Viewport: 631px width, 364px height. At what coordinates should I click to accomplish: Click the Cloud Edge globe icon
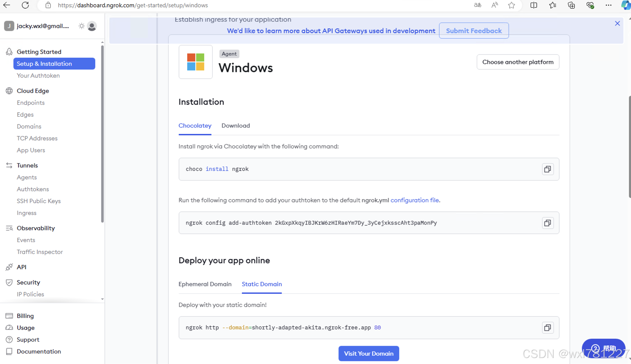coord(9,91)
